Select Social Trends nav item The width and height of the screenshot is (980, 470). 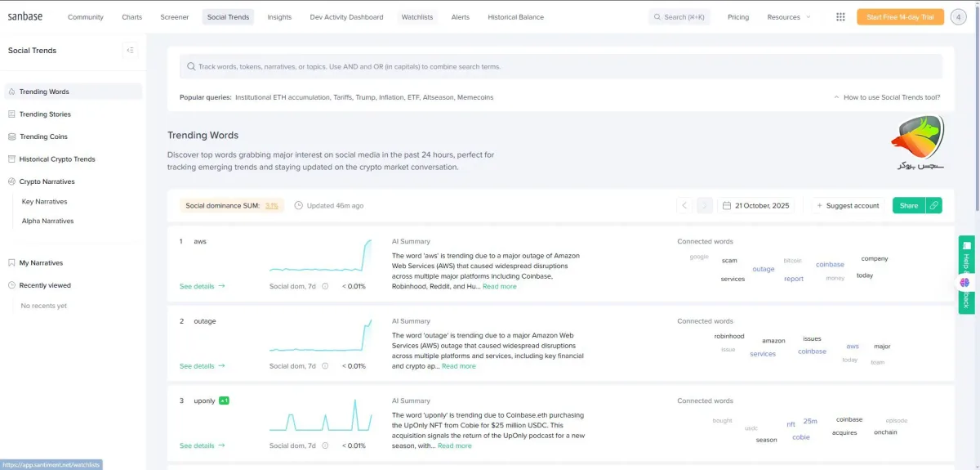point(228,17)
